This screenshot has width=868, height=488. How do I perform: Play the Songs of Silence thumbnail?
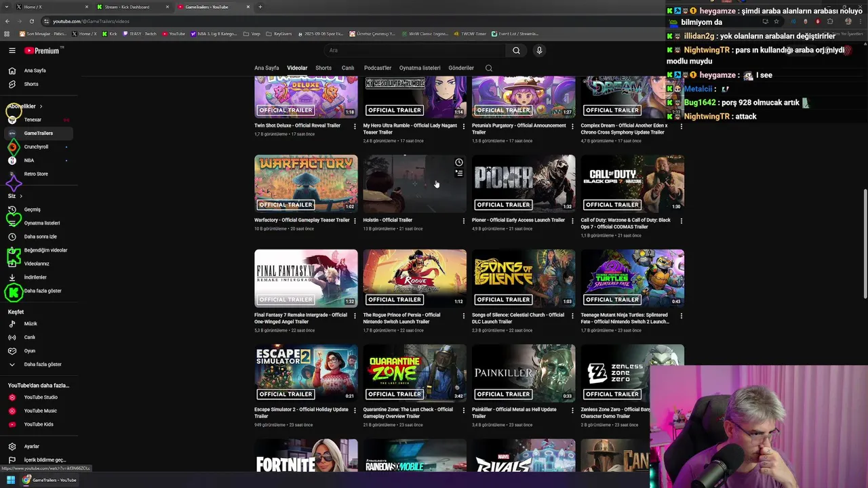(x=524, y=279)
